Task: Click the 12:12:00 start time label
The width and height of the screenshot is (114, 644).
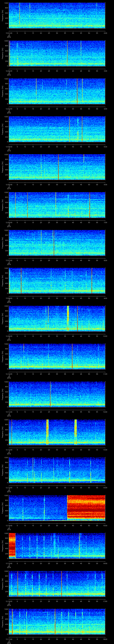Action: pos(9,450)
